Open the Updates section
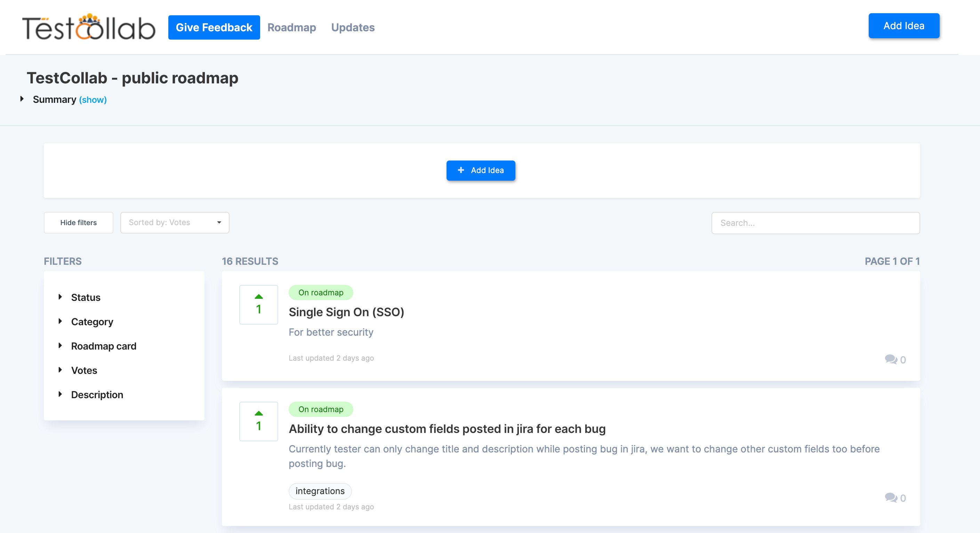 [352, 27]
